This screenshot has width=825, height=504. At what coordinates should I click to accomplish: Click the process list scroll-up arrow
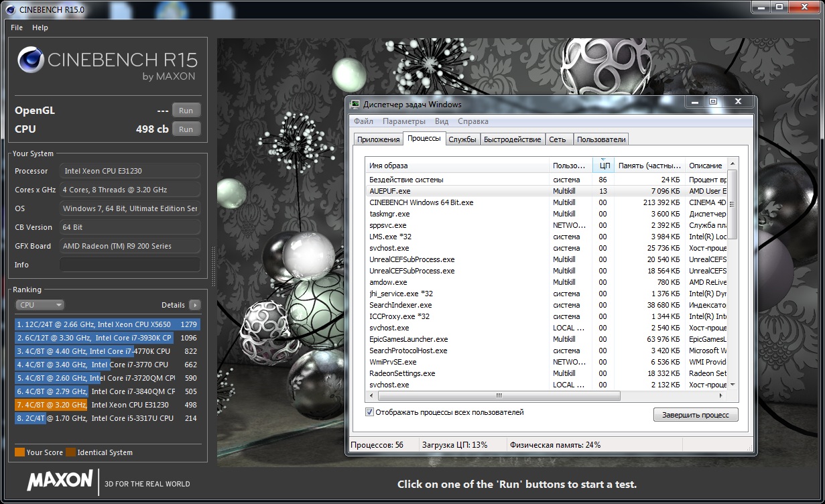[733, 164]
